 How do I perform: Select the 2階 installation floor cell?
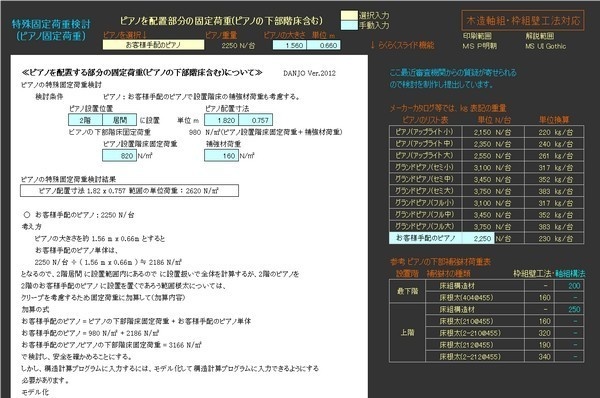pyautogui.click(x=85, y=120)
